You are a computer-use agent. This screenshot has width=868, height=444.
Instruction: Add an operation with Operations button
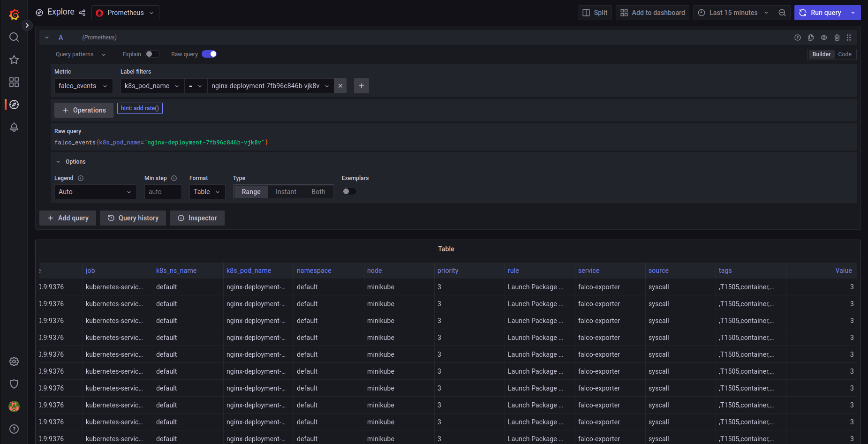[x=84, y=110]
